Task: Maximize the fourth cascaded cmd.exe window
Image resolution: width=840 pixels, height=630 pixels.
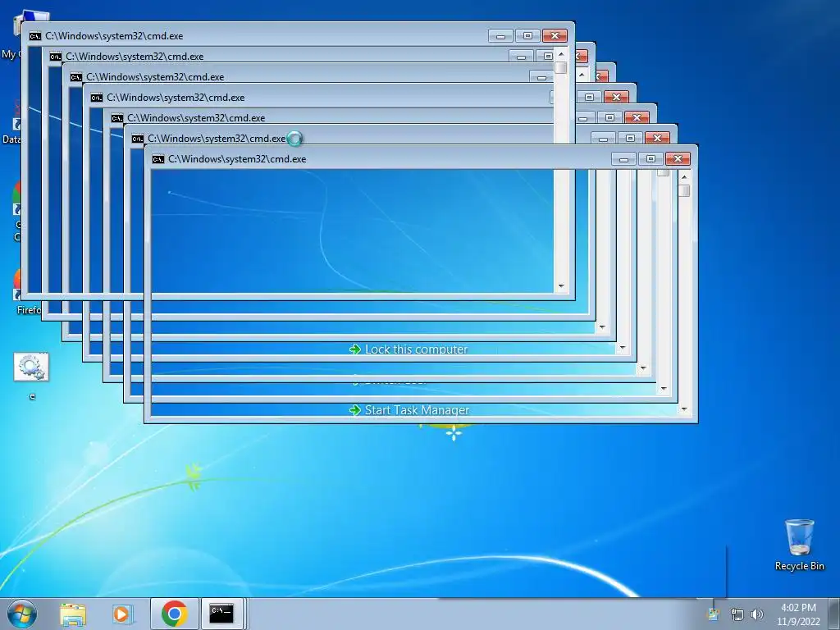Action: pos(589,98)
